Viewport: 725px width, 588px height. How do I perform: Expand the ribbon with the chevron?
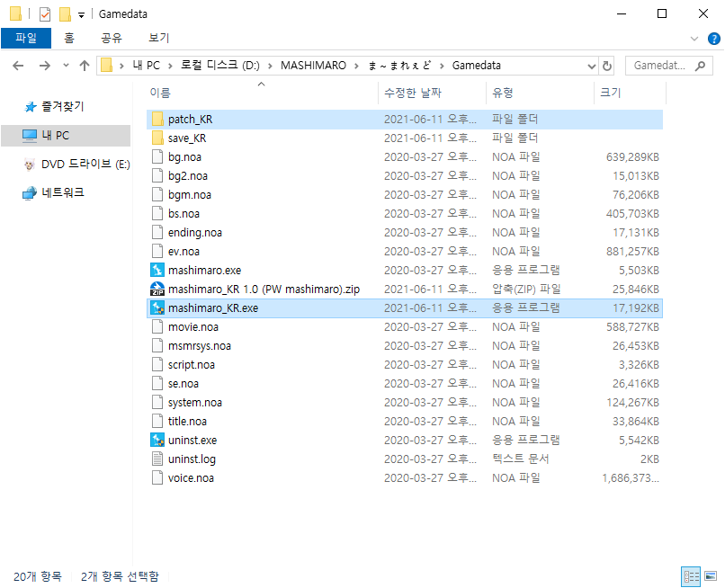point(694,39)
